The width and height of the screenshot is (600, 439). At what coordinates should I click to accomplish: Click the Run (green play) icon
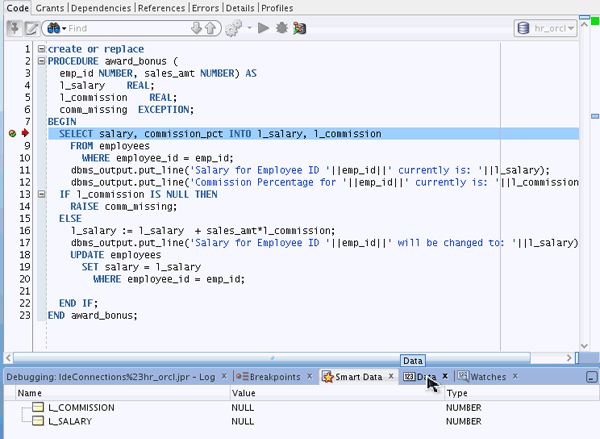coord(265,28)
